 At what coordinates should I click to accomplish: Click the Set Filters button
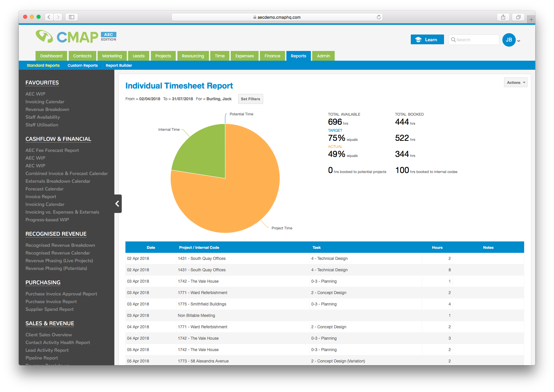tap(250, 99)
